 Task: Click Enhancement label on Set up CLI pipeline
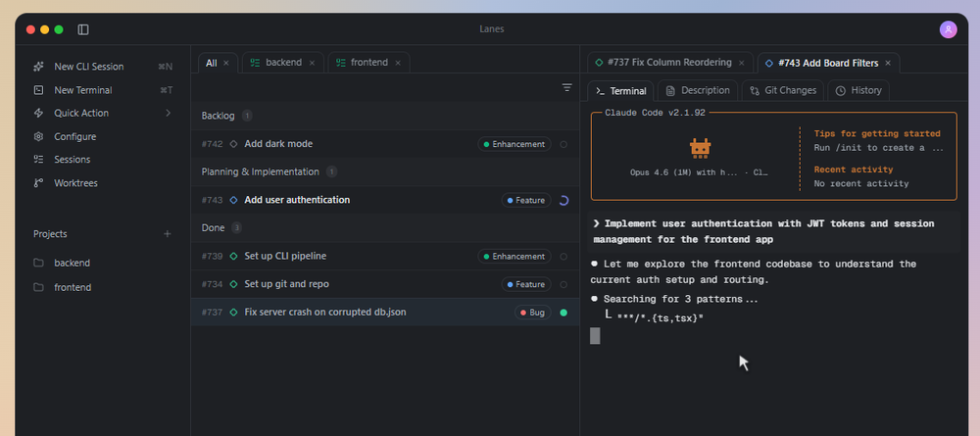[x=514, y=257]
